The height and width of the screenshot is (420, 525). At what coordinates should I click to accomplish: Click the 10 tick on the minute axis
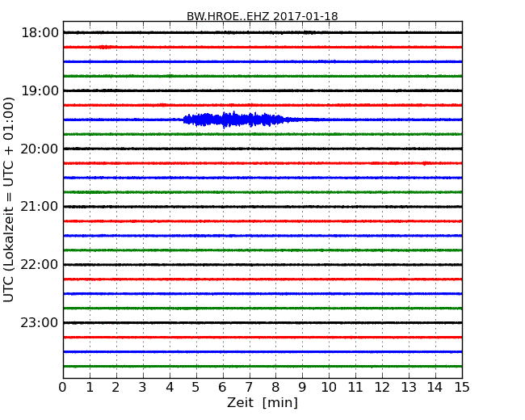[329, 388]
